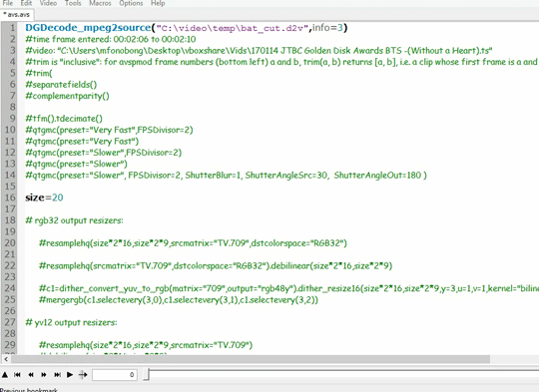Click line number 16 in the margin
Screen dimensions: 539x392
(x=10, y=197)
